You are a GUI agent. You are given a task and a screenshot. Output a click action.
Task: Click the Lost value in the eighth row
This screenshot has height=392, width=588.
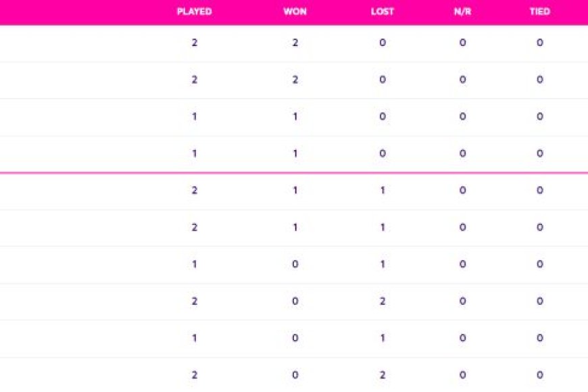(x=383, y=301)
